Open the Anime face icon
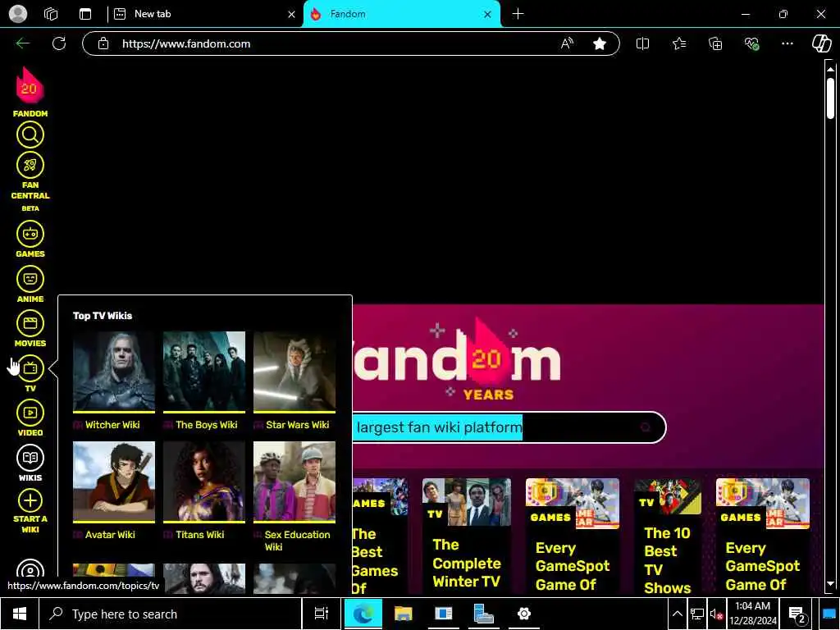The width and height of the screenshot is (840, 630). [30, 279]
